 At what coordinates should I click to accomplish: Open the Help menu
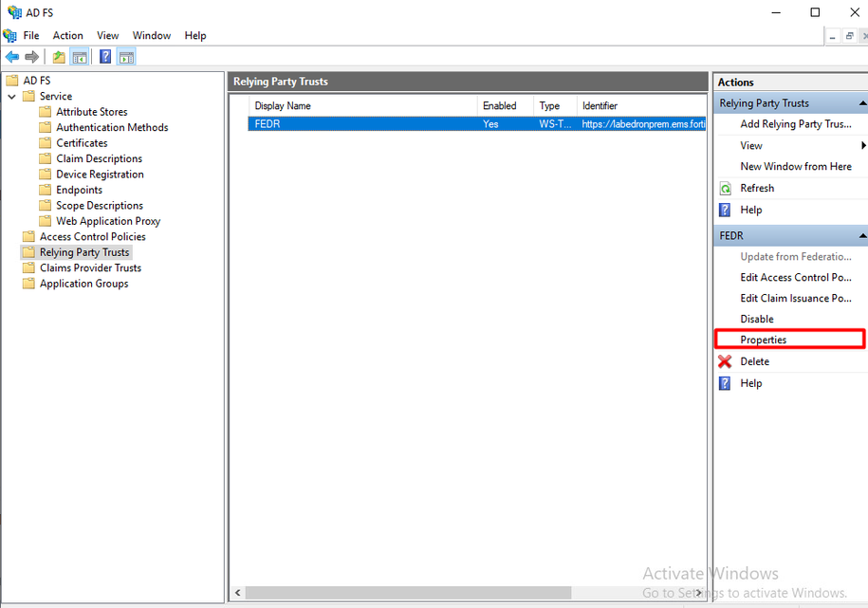tap(194, 35)
